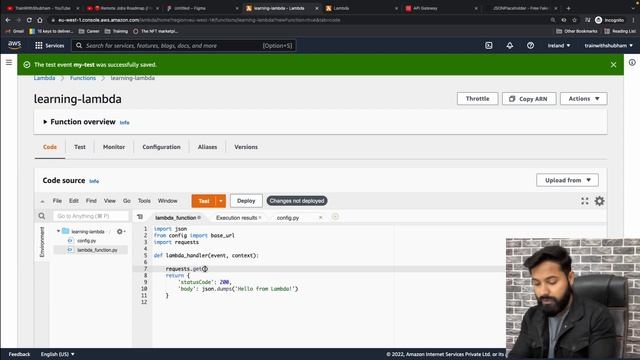640x360 pixels.
Task: Switch to the Test tab
Action: (x=80, y=147)
